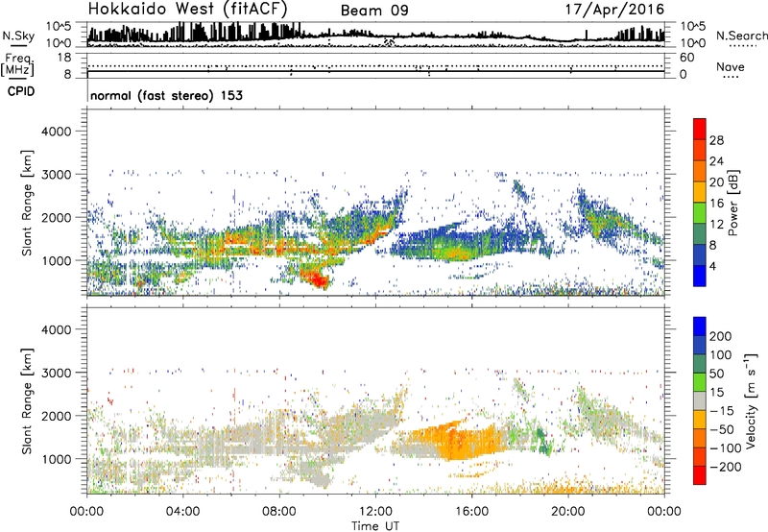Viewport: 768px width, 532px height.
Task: Click the 'Velocity [m s-1]' colorbar label
Action: coord(750,401)
